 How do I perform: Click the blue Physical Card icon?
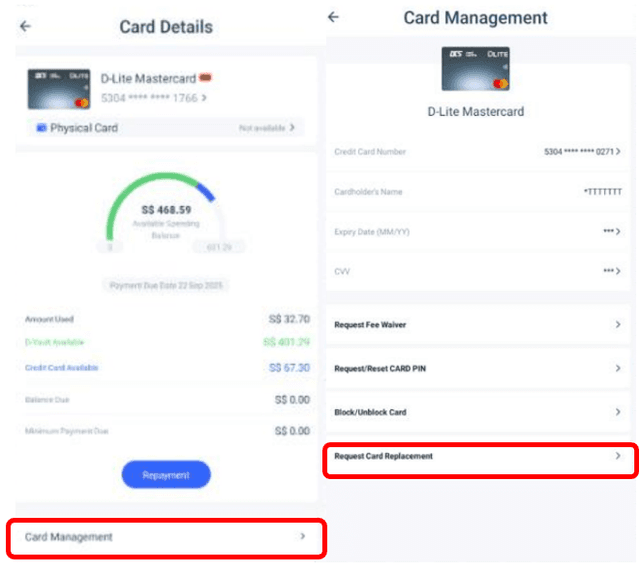point(41,128)
